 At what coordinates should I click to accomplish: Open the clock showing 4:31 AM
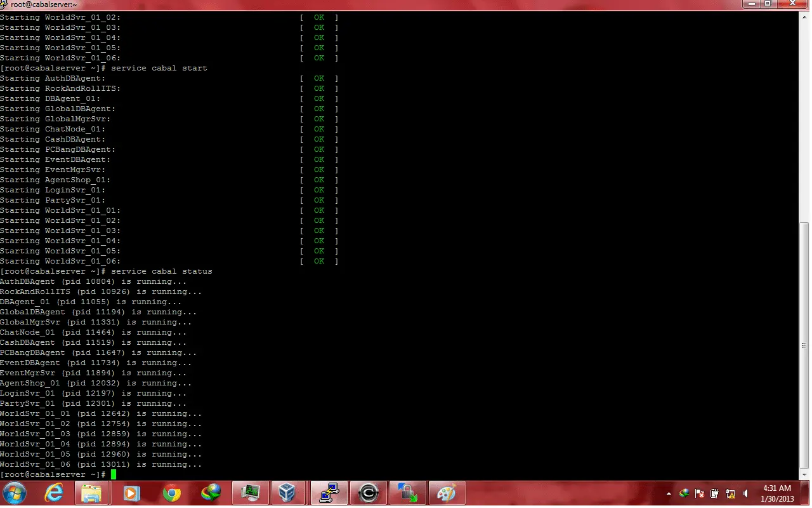point(778,493)
